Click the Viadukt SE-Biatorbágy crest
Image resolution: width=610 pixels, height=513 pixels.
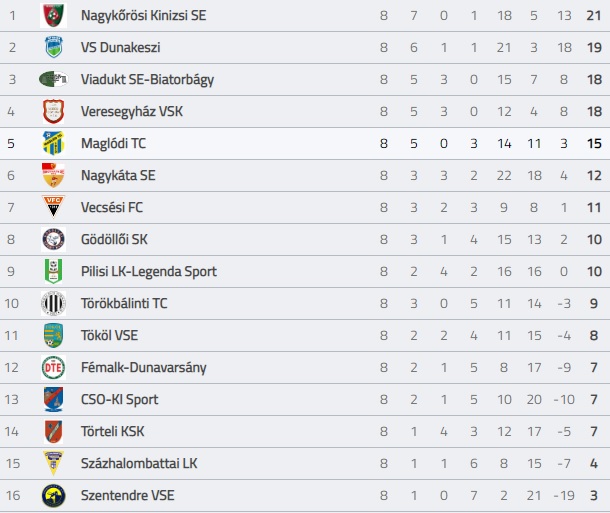(53, 79)
